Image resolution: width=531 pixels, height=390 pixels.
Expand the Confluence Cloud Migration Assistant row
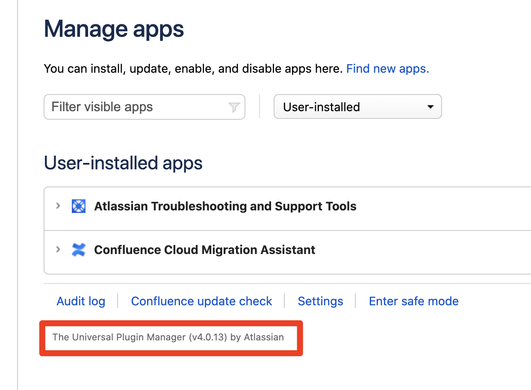[x=58, y=250]
